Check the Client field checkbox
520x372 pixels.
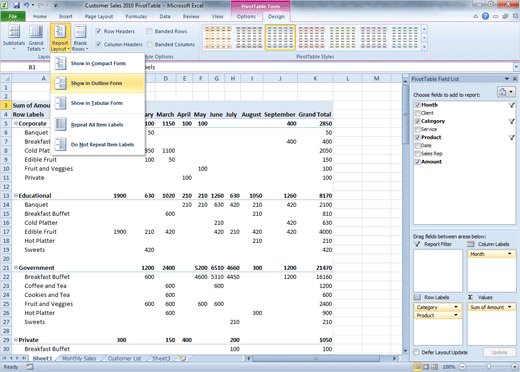418,113
